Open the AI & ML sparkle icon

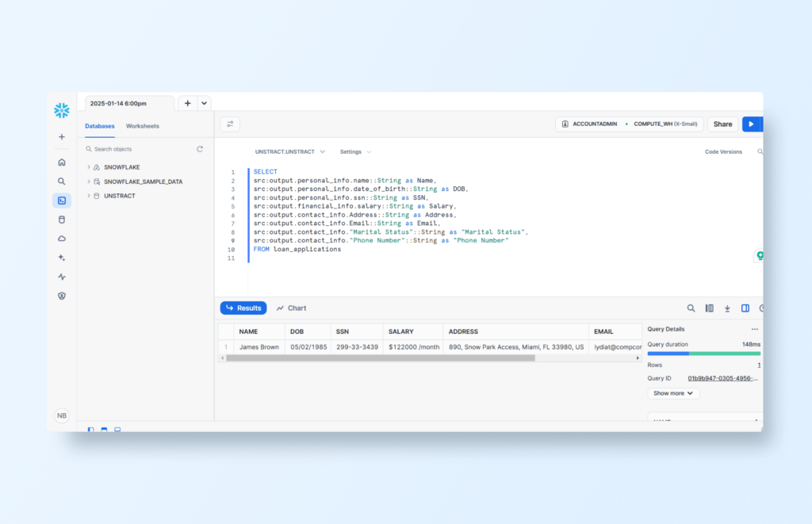click(62, 258)
